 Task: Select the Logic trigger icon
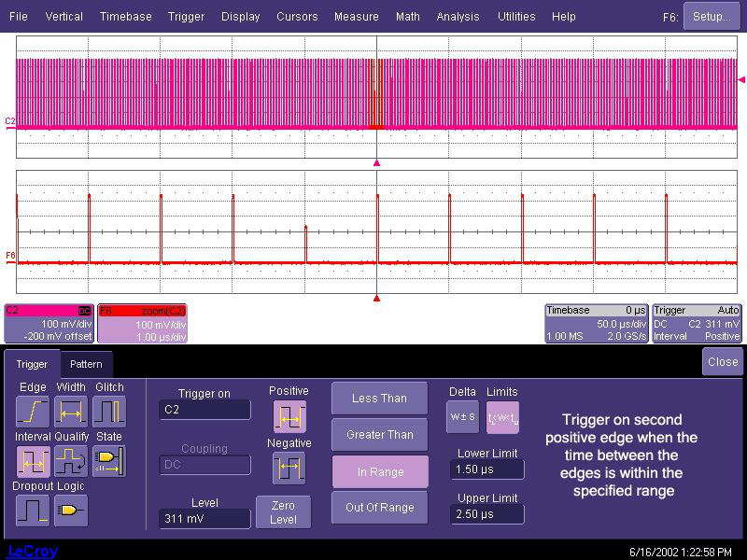(x=71, y=510)
